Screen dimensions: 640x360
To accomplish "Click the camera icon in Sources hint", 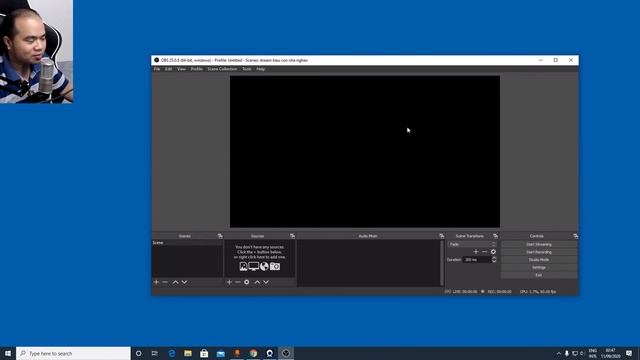I will (x=275, y=267).
